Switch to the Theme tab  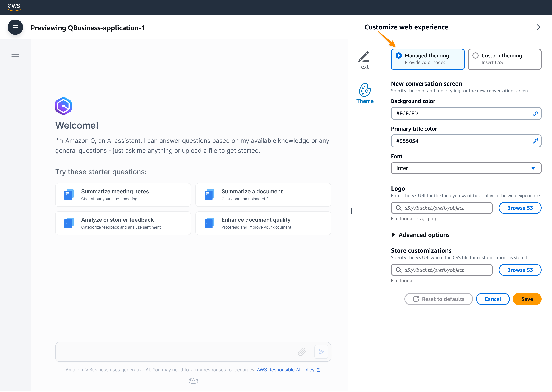[365, 94]
